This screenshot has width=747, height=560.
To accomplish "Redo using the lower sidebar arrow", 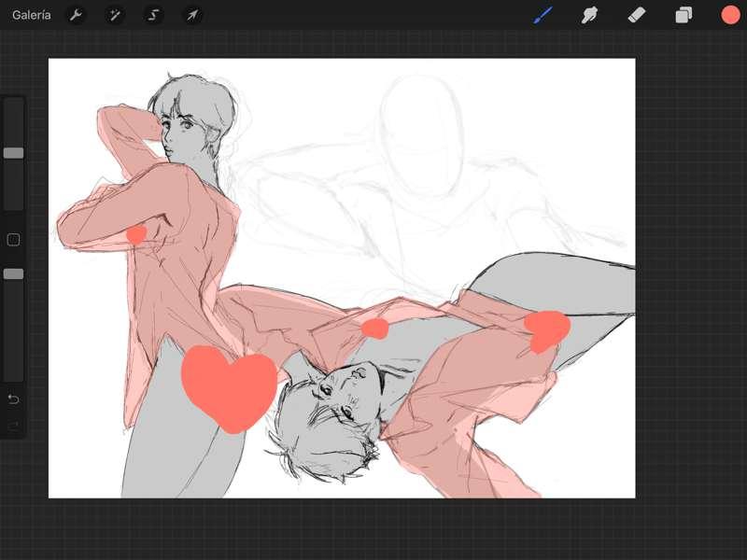I will tap(13, 426).
